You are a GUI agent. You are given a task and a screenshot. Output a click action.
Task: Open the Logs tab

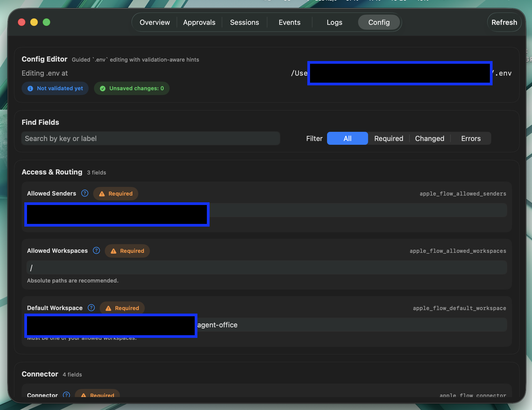(334, 22)
